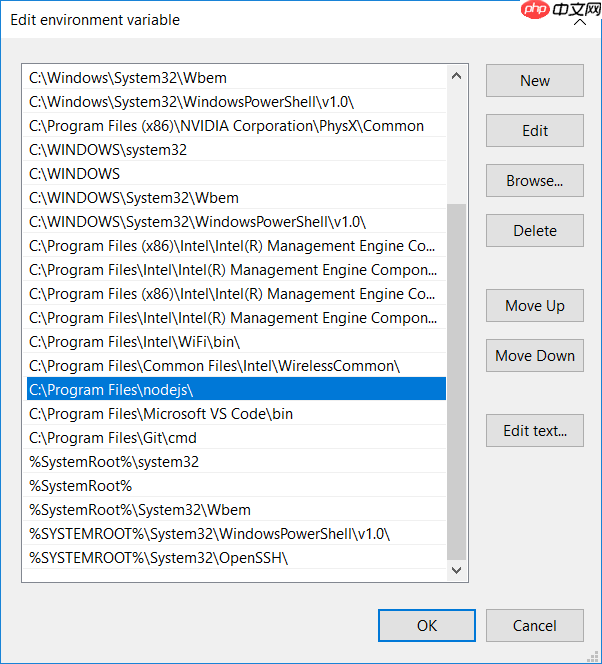Move the selected entry down
Image resolution: width=602 pixels, height=664 pixels.
pos(535,355)
